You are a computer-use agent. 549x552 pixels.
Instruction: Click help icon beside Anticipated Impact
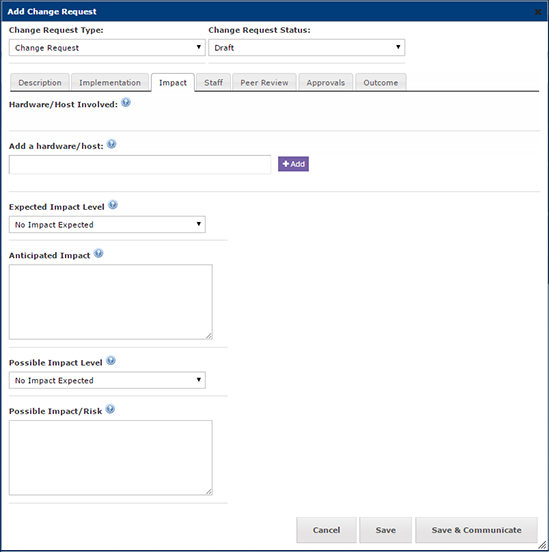[x=99, y=253]
